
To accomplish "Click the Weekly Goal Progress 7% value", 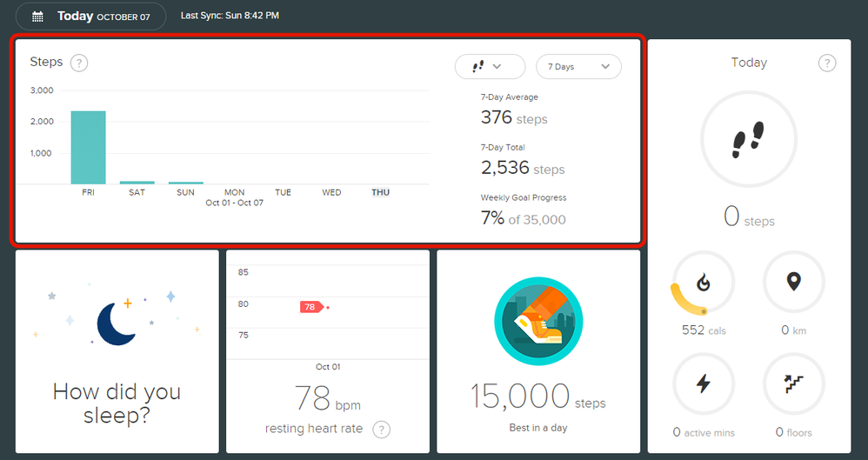I will point(492,218).
